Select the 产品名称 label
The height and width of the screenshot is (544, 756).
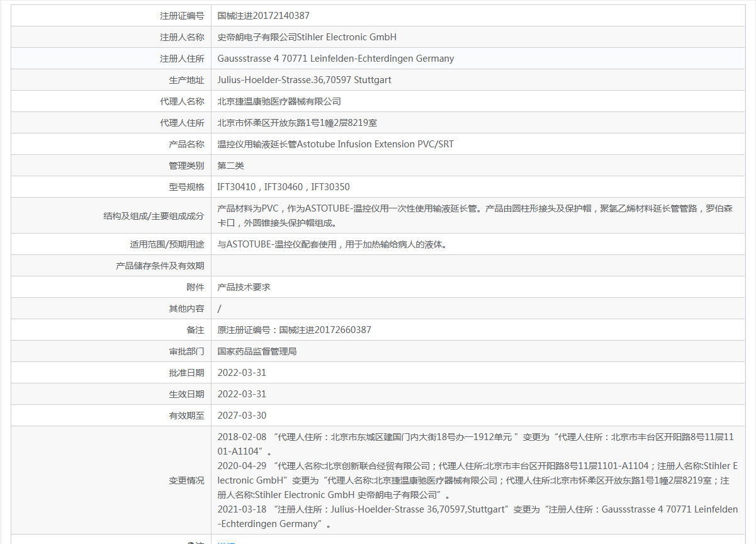coord(186,144)
